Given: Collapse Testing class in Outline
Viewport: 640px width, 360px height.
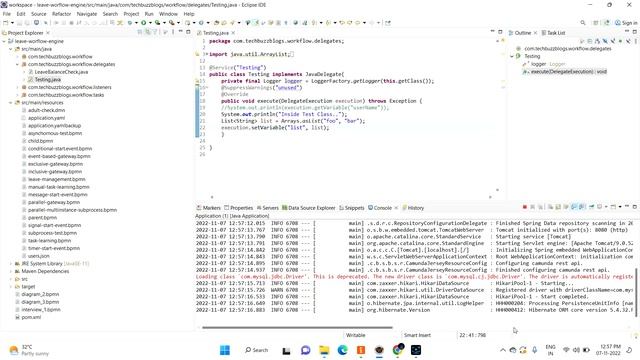Looking at the screenshot, I should pyautogui.click(x=512, y=56).
